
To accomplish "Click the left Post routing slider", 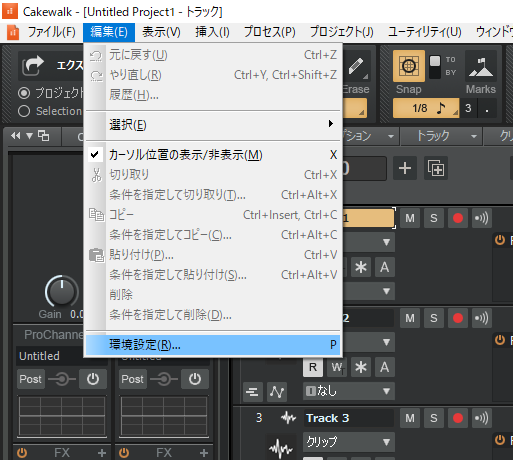I will 62,379.
